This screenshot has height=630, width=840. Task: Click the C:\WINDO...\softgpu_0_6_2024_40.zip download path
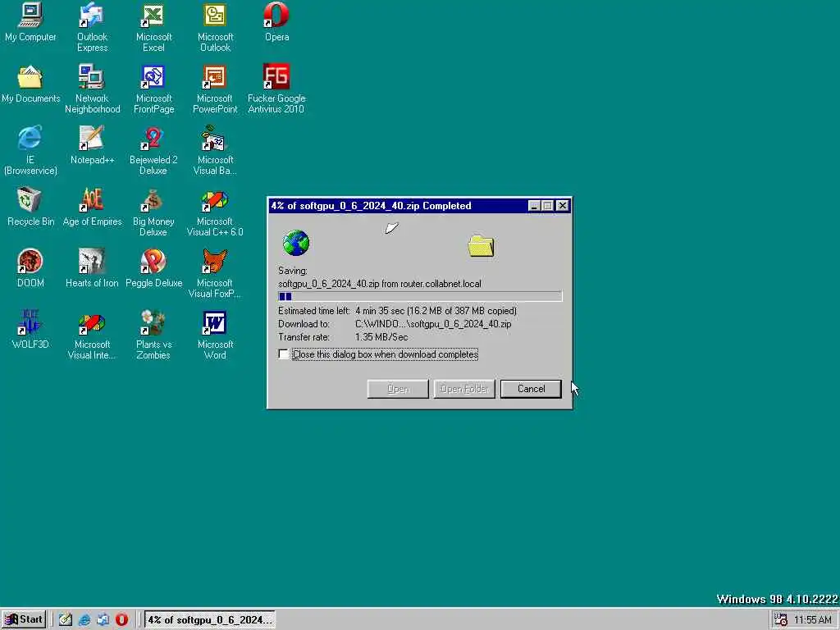[x=433, y=324]
